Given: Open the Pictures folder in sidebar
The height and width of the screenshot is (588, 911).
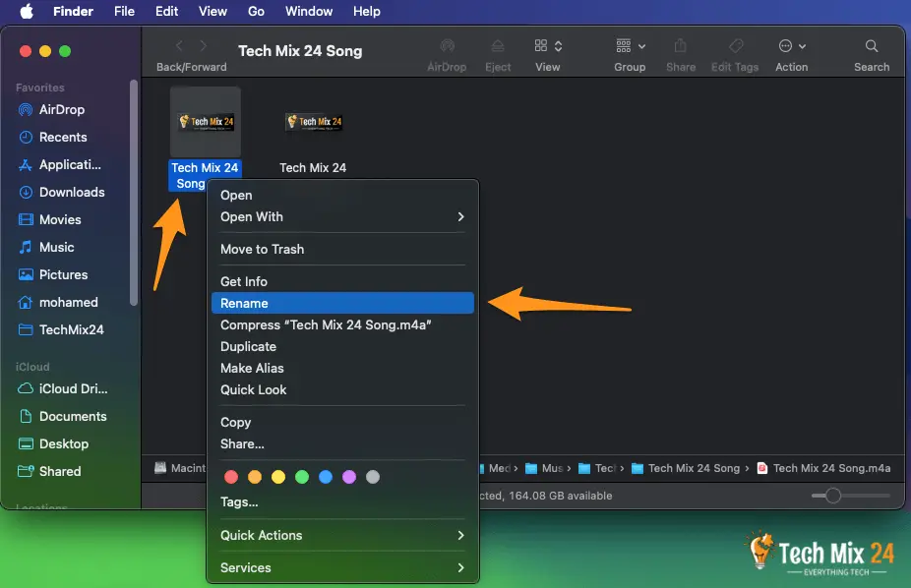Looking at the screenshot, I should (x=53, y=274).
